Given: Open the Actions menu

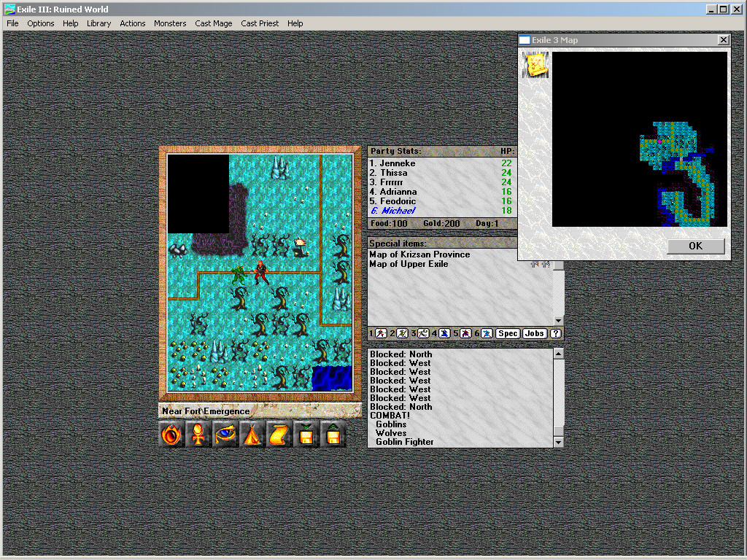Looking at the screenshot, I should pos(133,23).
